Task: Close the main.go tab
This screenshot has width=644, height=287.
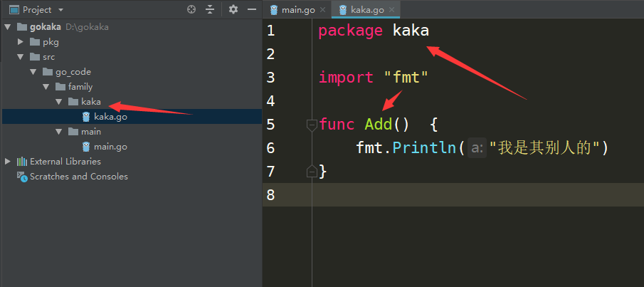Action: (x=322, y=10)
